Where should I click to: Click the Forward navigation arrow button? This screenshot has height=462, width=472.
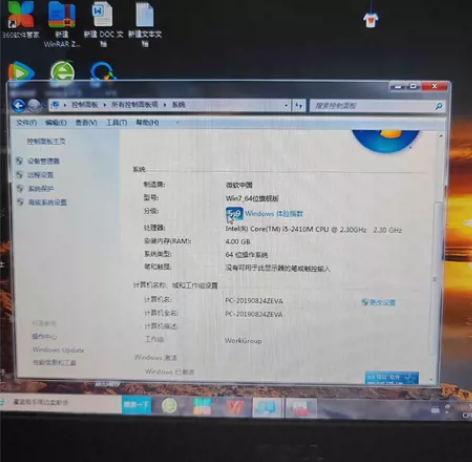[34, 106]
